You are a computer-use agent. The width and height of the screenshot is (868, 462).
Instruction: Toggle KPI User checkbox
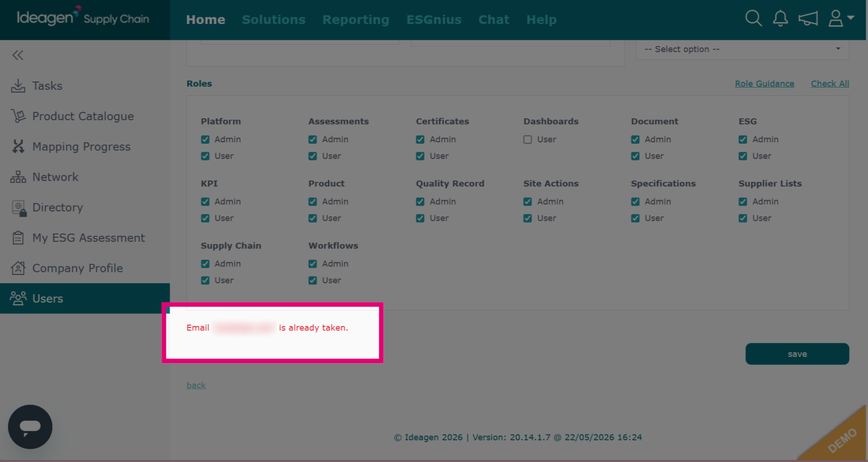click(205, 219)
